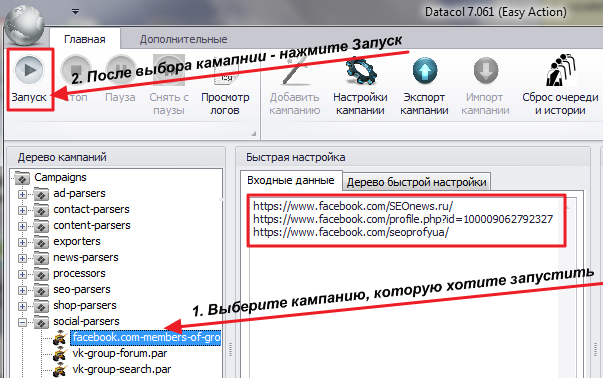This screenshot has width=603, height=378.
Task: Click the SEOnews.ru Facebook URL line
Action: pos(353,206)
